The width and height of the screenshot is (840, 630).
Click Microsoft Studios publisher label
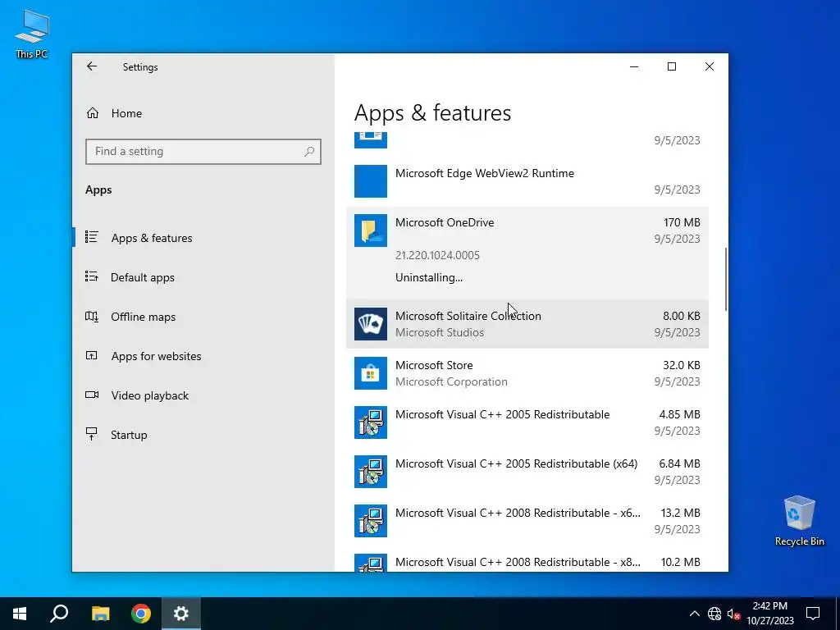440,333
